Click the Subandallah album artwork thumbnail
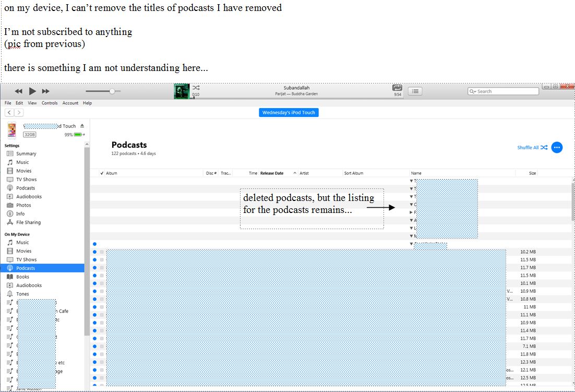 [x=182, y=91]
